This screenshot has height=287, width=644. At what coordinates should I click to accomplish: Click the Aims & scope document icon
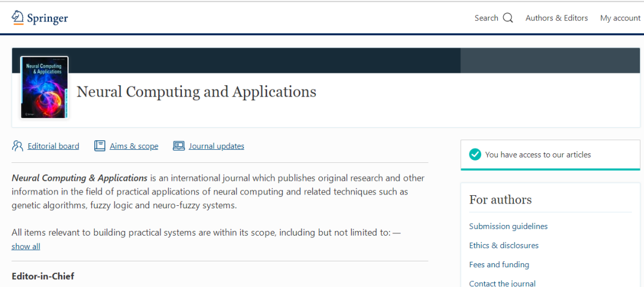100,146
